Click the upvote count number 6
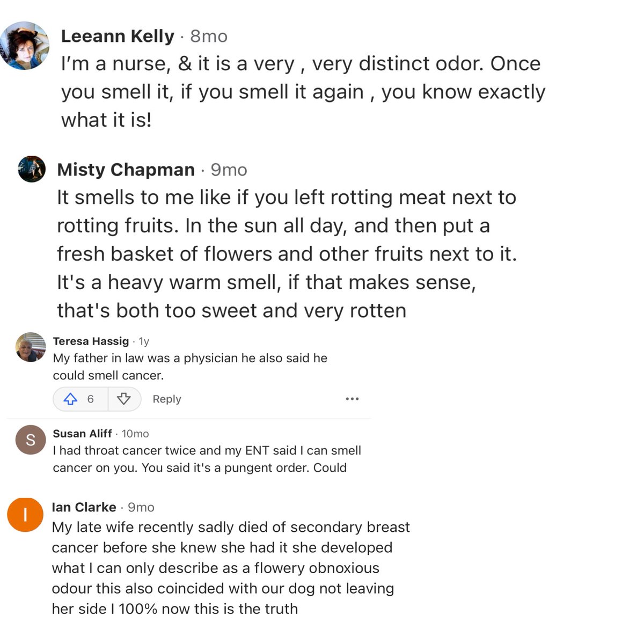 [90, 399]
